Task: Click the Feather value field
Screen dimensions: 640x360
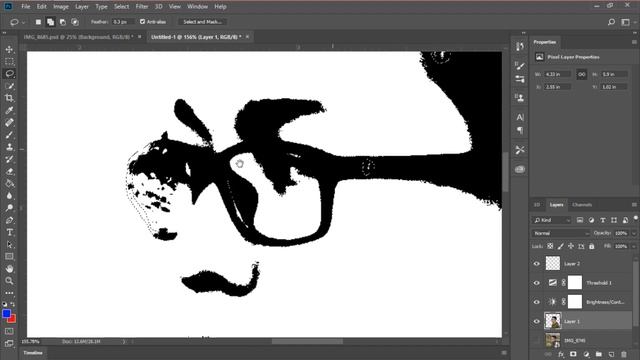Action: click(x=122, y=22)
